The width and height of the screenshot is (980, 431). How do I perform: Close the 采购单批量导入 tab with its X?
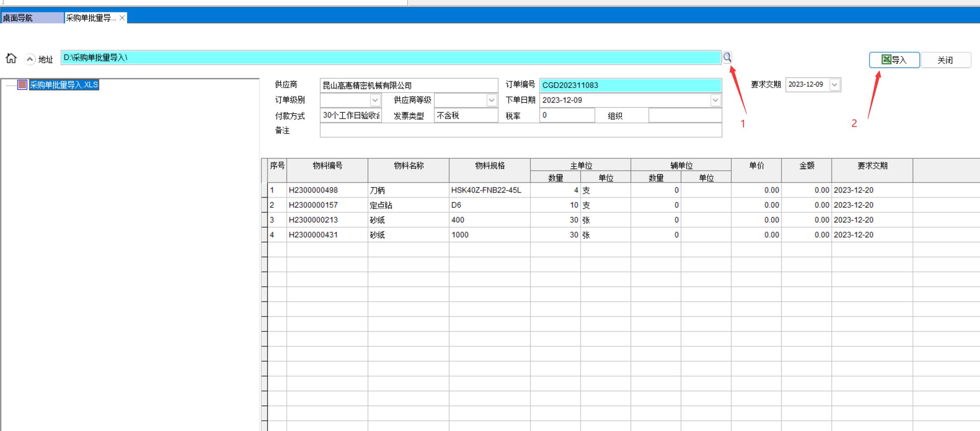[122, 18]
